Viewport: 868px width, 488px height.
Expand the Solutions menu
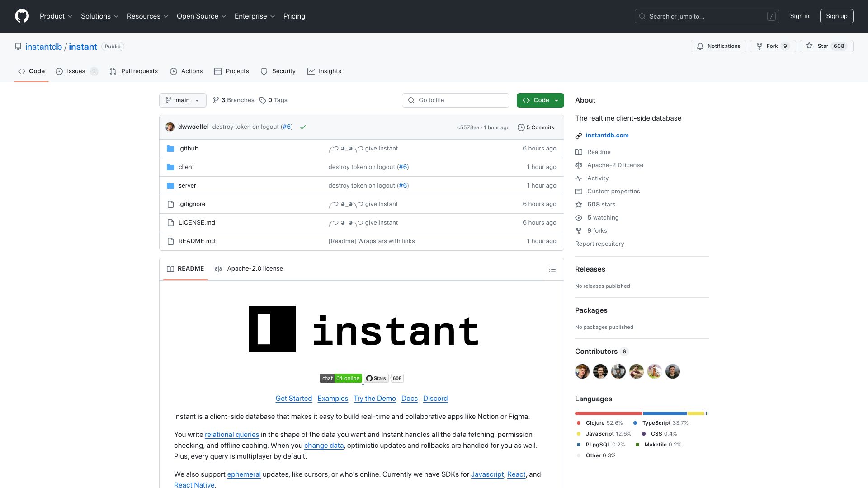(100, 16)
